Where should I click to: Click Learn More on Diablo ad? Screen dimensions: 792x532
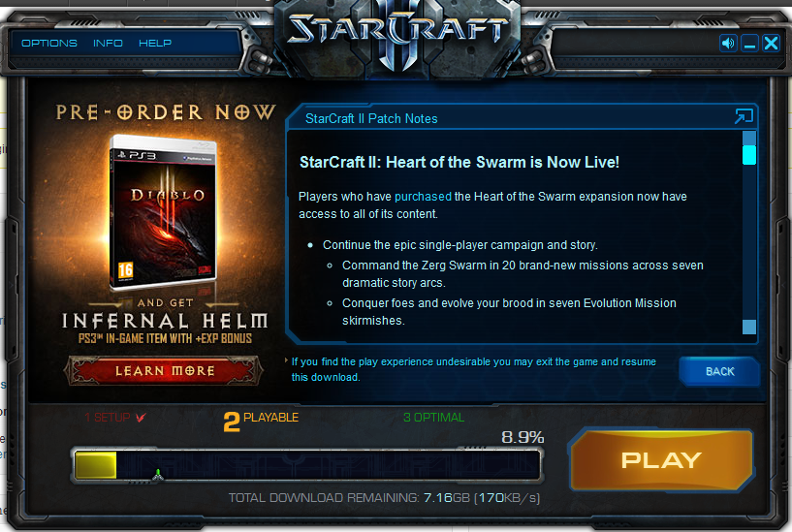click(x=165, y=371)
